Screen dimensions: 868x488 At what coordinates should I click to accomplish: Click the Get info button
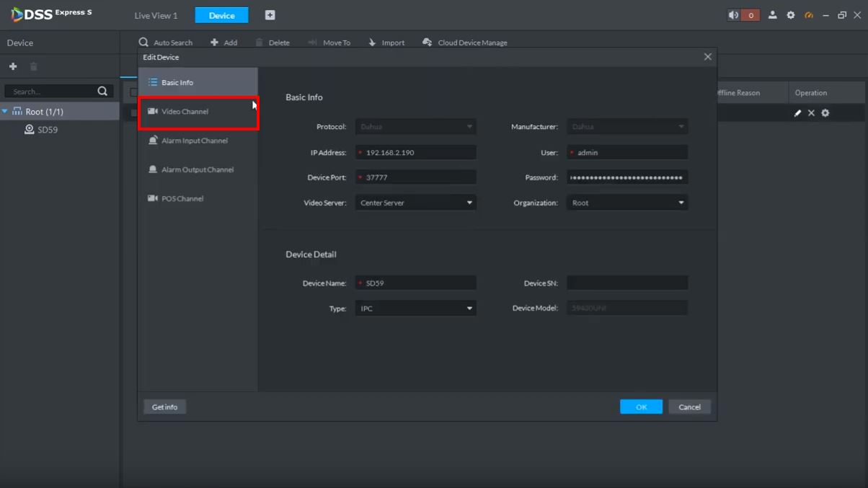point(164,407)
